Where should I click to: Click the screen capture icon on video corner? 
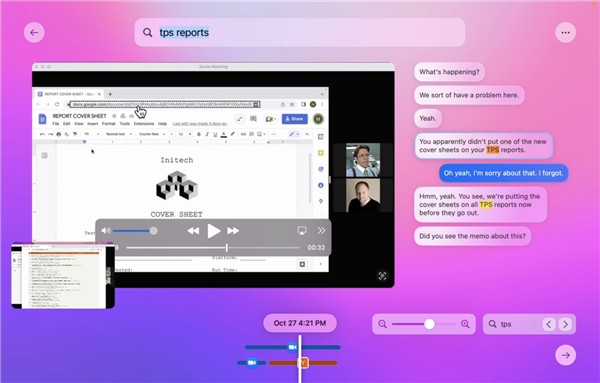382,276
